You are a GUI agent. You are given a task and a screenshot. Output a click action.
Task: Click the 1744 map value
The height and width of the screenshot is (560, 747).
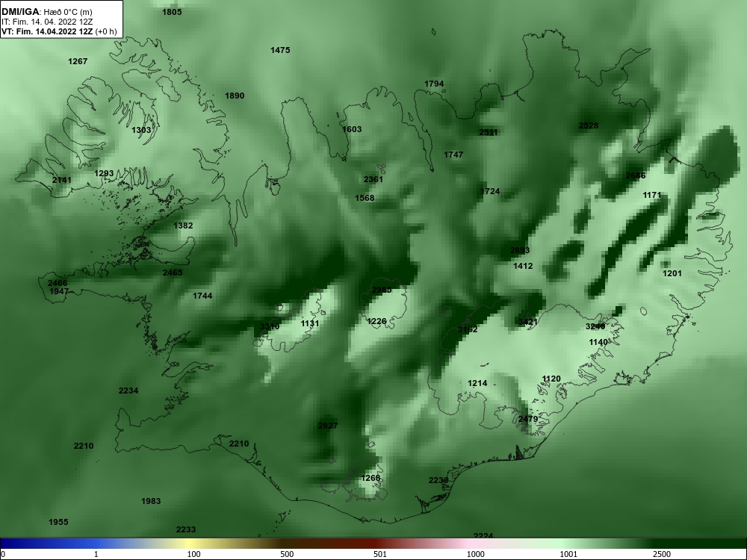(x=202, y=296)
